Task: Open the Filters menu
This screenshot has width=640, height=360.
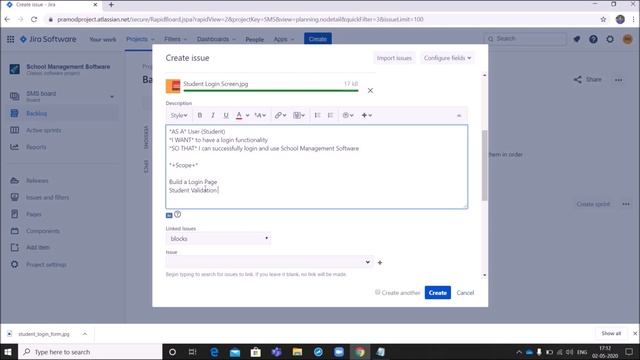Action: (x=176, y=39)
